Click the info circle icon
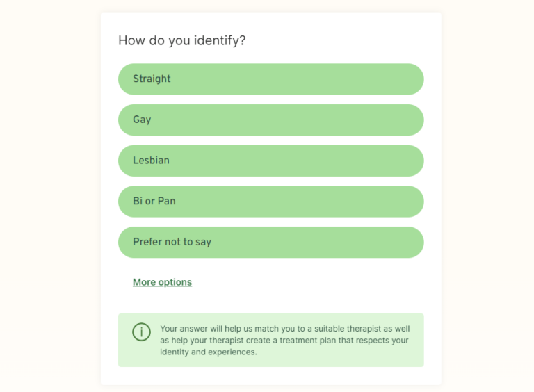534x392 pixels. tap(141, 332)
